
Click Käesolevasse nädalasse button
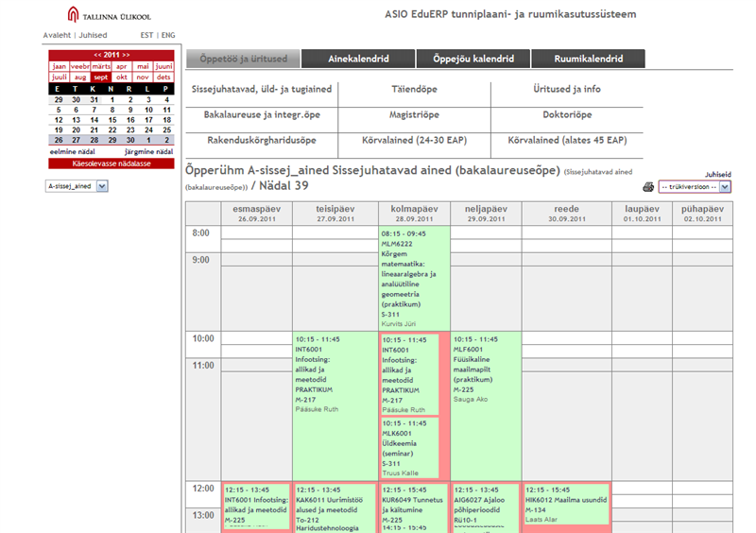112,163
